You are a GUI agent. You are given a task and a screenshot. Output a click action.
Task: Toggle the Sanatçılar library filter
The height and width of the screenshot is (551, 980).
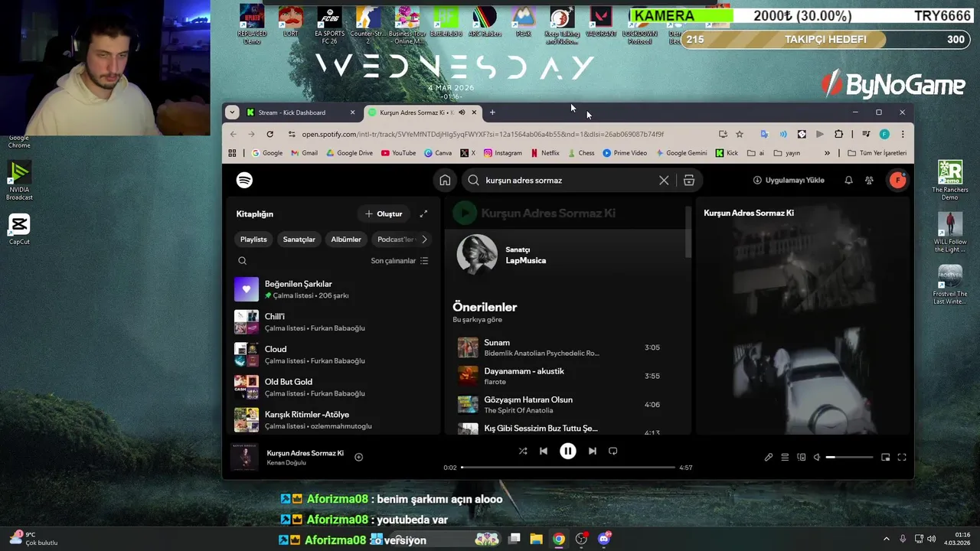(299, 240)
